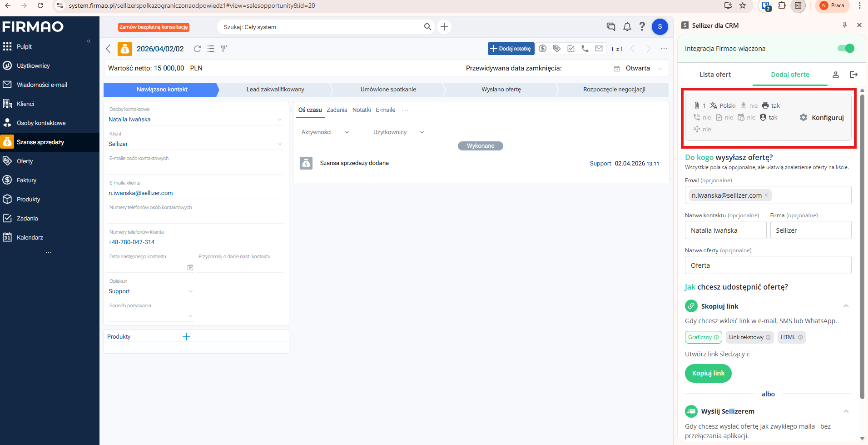The height and width of the screenshot is (445, 868).
Task: Open the Aktywności filter dropdown
Action: 325,132
